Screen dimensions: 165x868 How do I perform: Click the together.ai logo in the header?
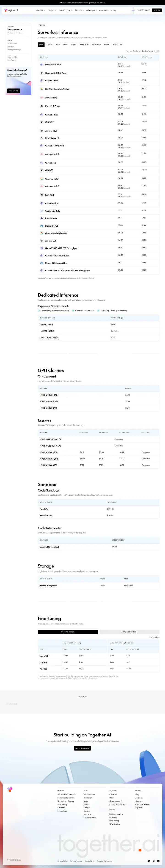click(x=11, y=11)
